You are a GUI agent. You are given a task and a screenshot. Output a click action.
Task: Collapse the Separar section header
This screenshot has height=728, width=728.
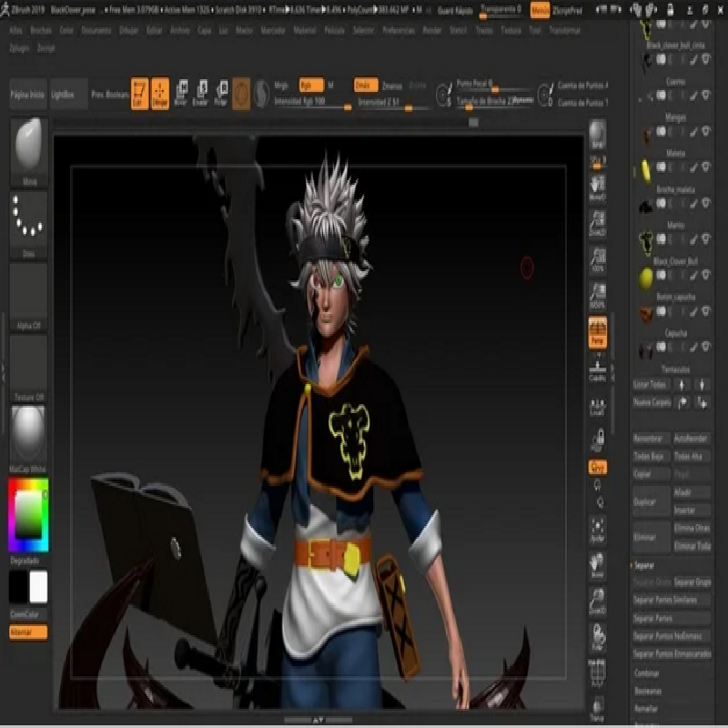644,565
